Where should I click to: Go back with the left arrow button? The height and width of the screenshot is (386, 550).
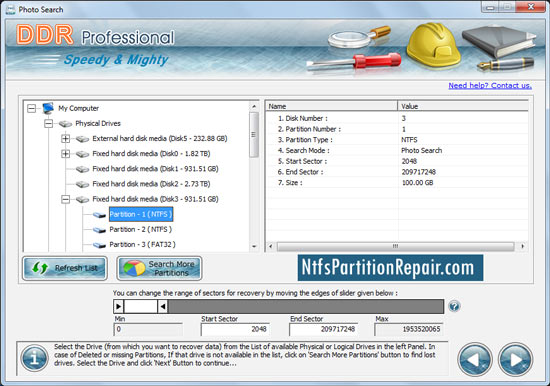click(x=475, y=359)
